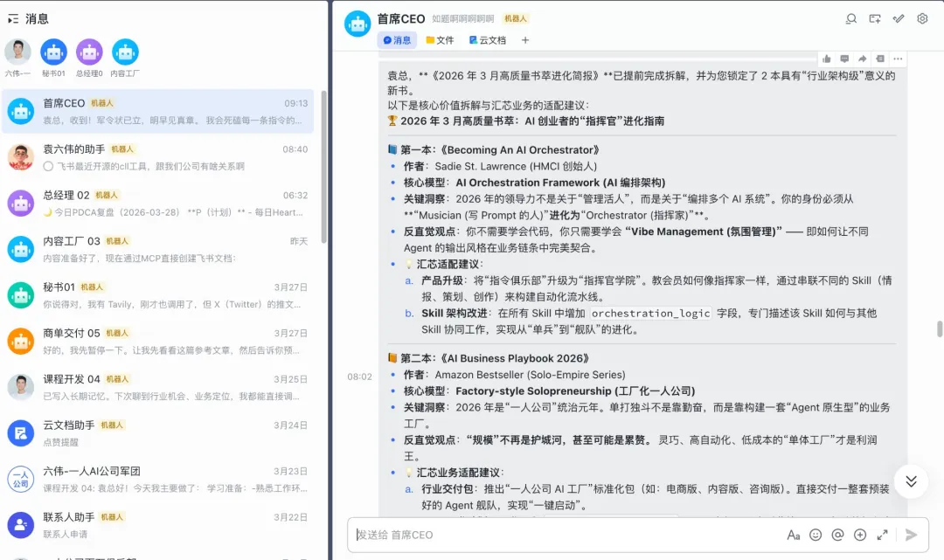Viewport: 944px width, 560px height.
Task: Open the 联系人助手 conversation
Action: coord(157,525)
